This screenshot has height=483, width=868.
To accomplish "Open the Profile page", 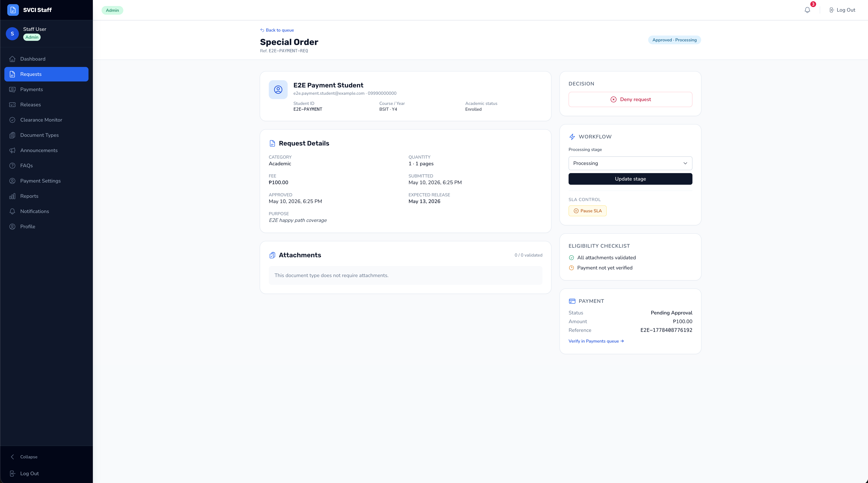I will tap(46, 226).
